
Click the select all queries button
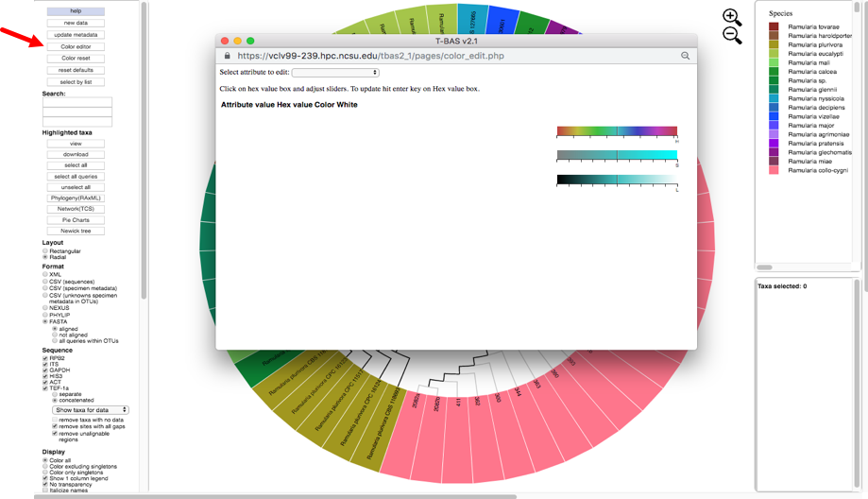tap(76, 177)
